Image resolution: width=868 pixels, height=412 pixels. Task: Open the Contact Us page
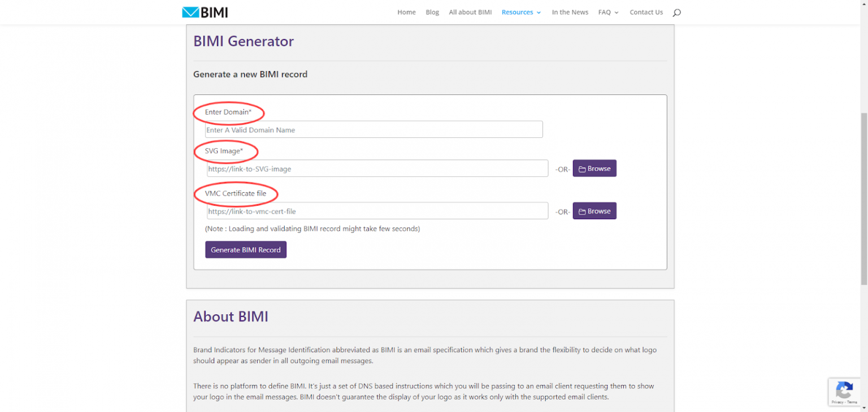click(646, 12)
